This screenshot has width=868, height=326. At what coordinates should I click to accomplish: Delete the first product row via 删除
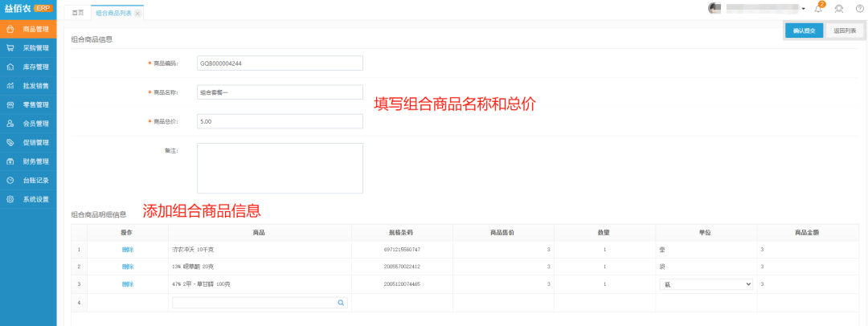[127, 250]
